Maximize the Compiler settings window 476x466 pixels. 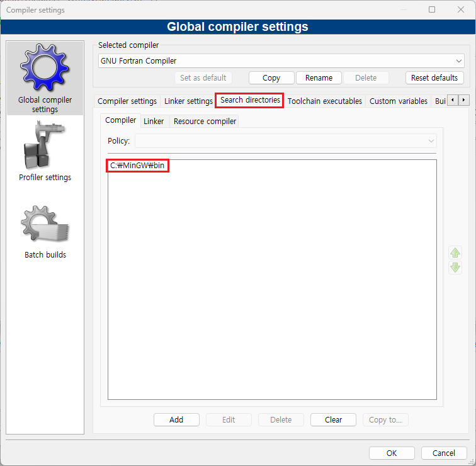click(432, 9)
